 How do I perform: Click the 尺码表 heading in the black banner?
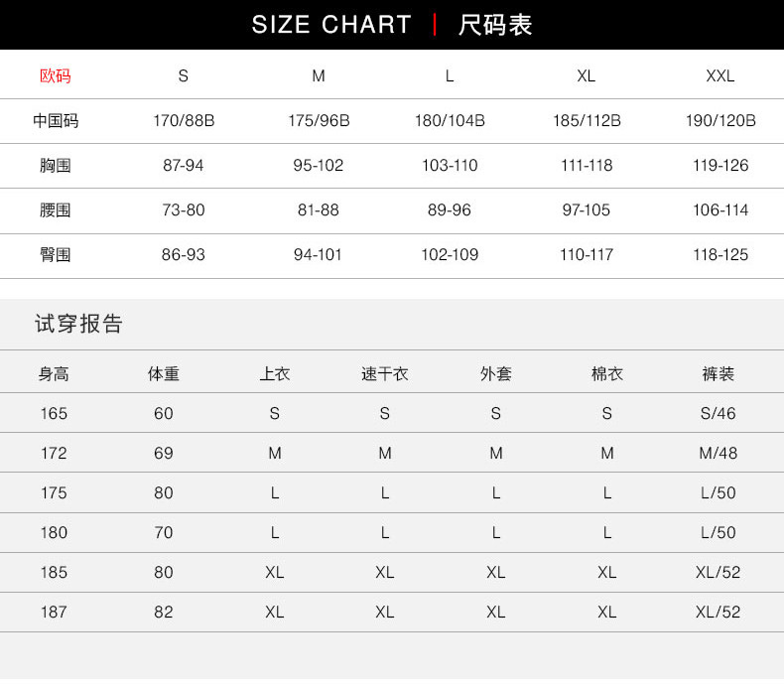pos(495,25)
